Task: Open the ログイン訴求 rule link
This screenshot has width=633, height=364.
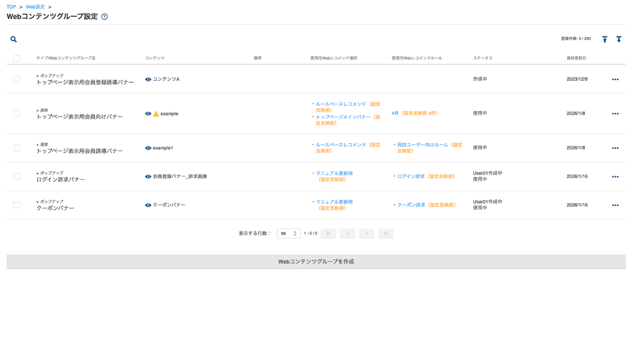Action: [x=411, y=176]
